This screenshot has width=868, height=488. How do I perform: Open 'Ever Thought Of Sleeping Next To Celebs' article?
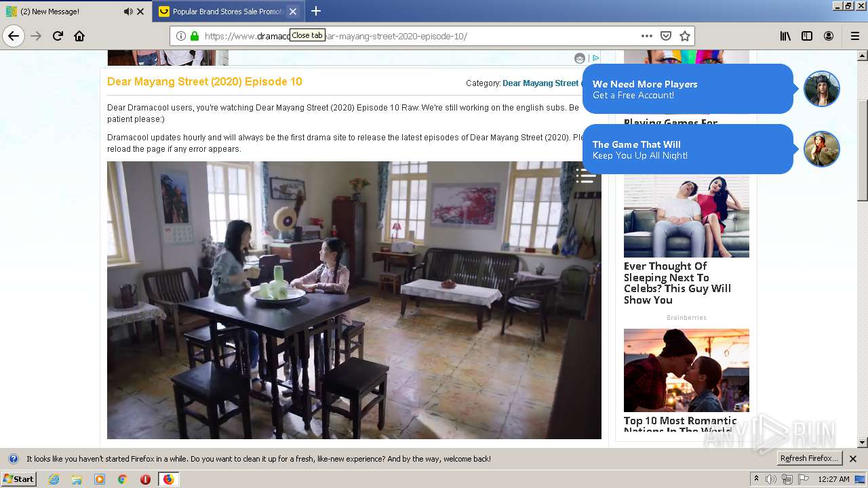[x=677, y=283]
